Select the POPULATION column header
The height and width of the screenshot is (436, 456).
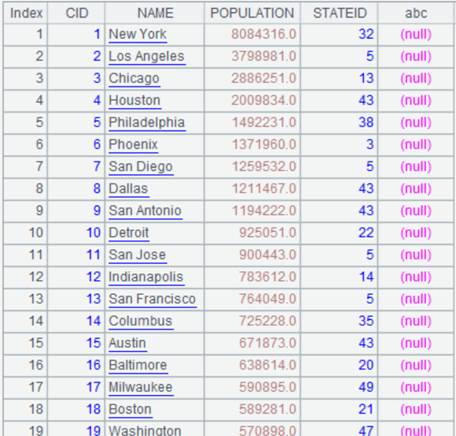[x=252, y=13]
